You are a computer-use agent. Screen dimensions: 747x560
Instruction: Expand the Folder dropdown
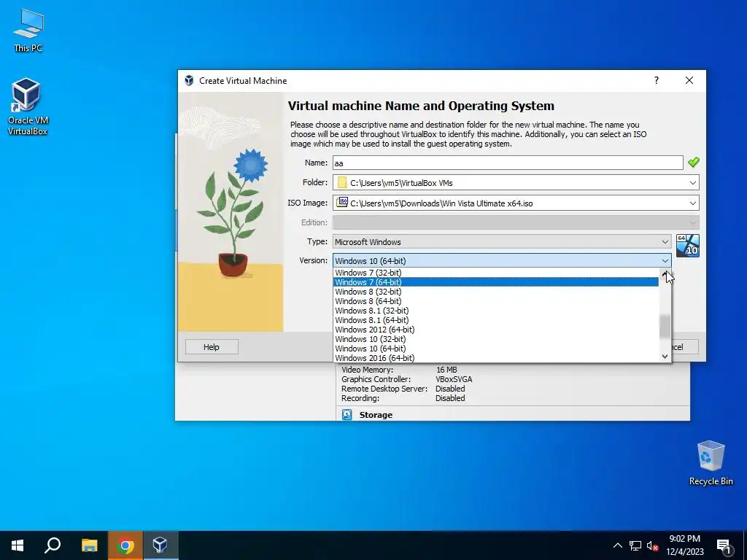point(693,183)
